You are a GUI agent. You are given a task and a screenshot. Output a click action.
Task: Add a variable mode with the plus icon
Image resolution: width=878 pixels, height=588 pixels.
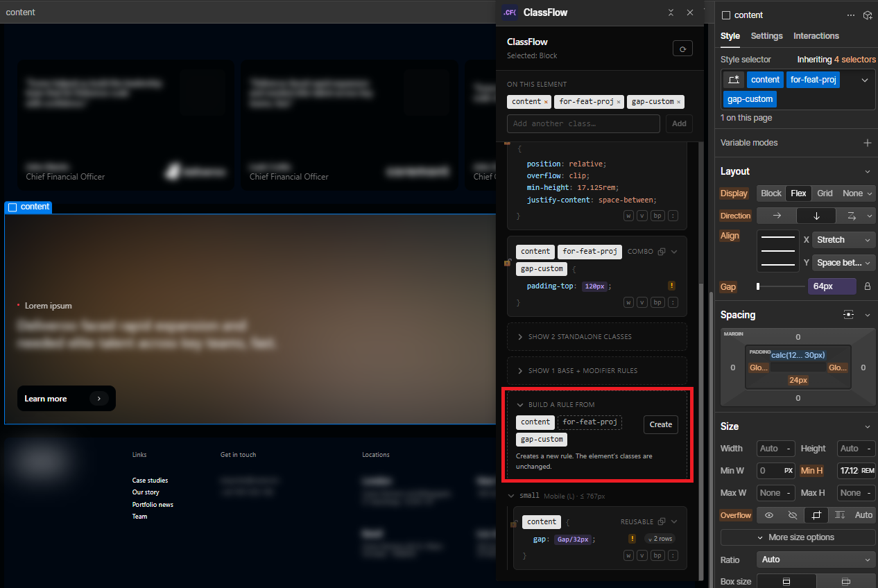point(867,143)
